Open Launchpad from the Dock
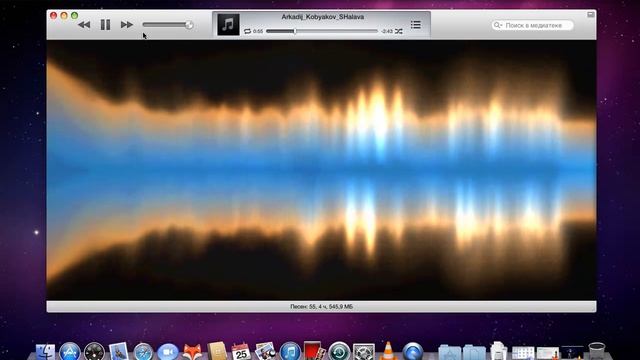This screenshot has width=640, height=360. point(94,352)
